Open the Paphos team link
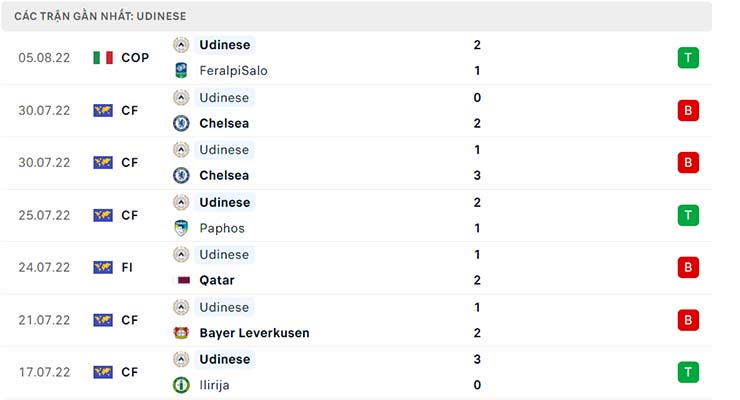 click(222, 228)
